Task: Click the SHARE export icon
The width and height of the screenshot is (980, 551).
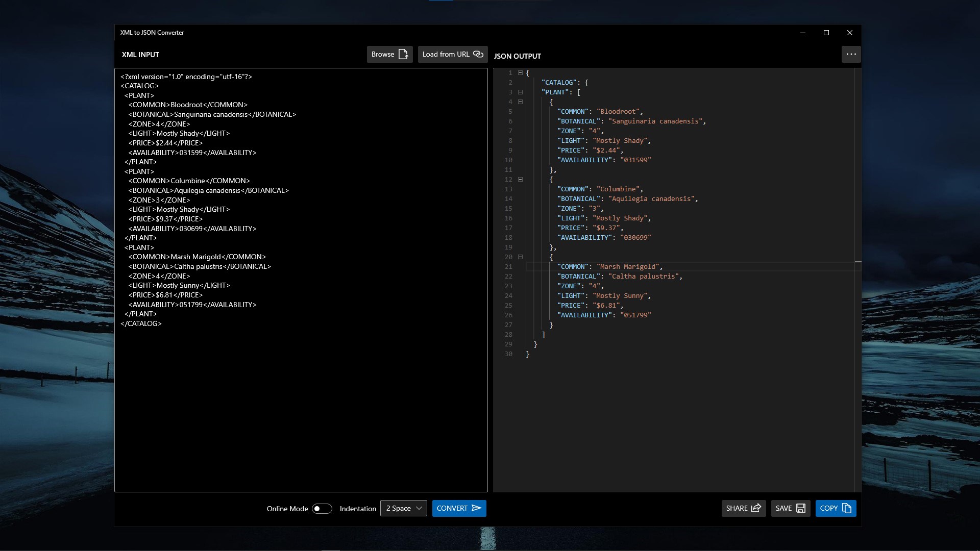Action: tap(756, 508)
